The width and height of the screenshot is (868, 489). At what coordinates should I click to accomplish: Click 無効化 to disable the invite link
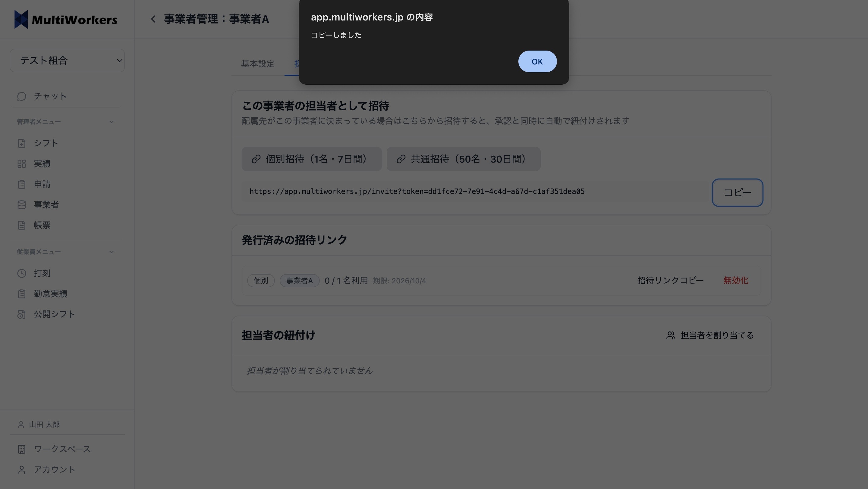736,280
